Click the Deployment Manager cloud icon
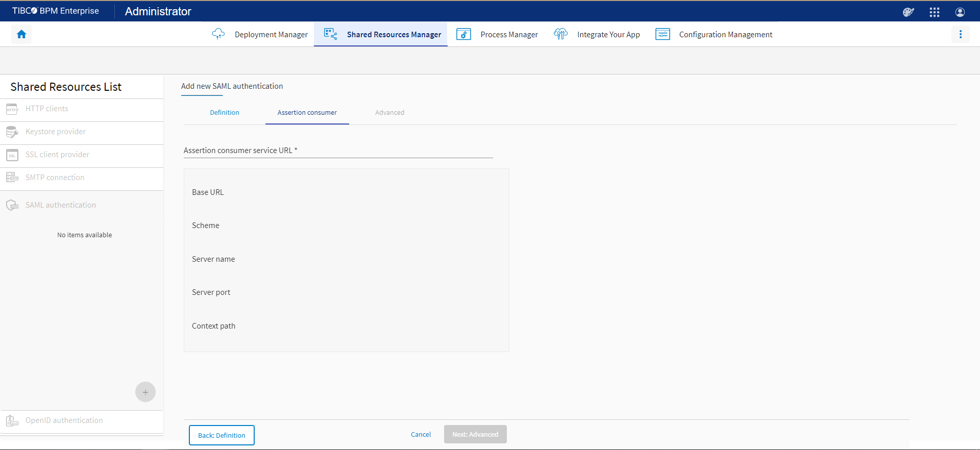 coord(218,34)
